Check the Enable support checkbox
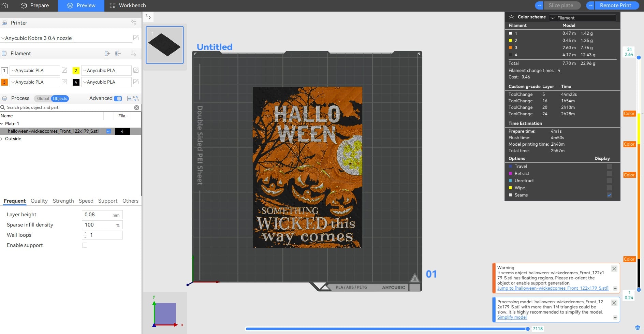The height and width of the screenshot is (334, 644). click(x=85, y=245)
